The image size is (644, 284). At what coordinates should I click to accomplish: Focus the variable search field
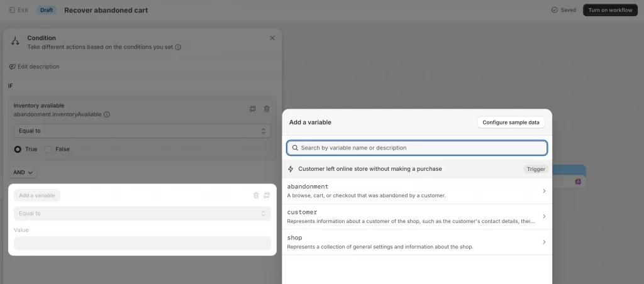(417, 148)
